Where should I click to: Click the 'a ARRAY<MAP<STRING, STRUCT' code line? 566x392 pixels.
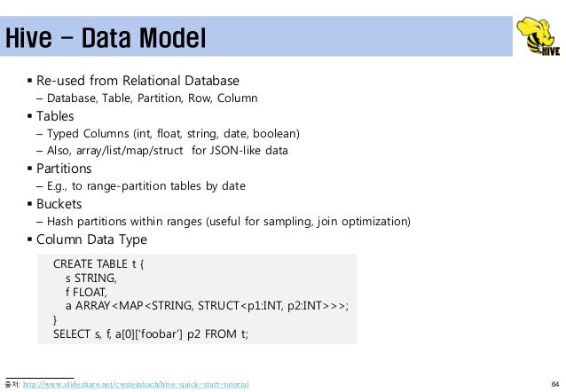point(207,306)
